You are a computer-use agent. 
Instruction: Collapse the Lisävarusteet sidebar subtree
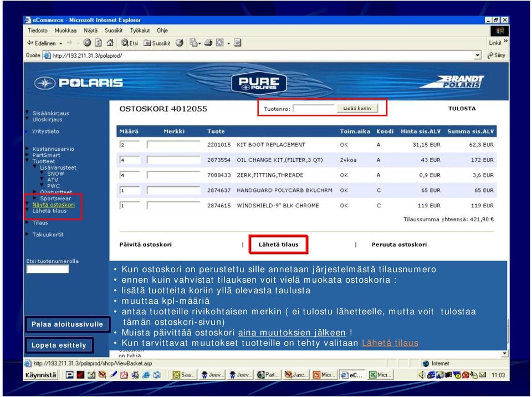(x=34, y=167)
